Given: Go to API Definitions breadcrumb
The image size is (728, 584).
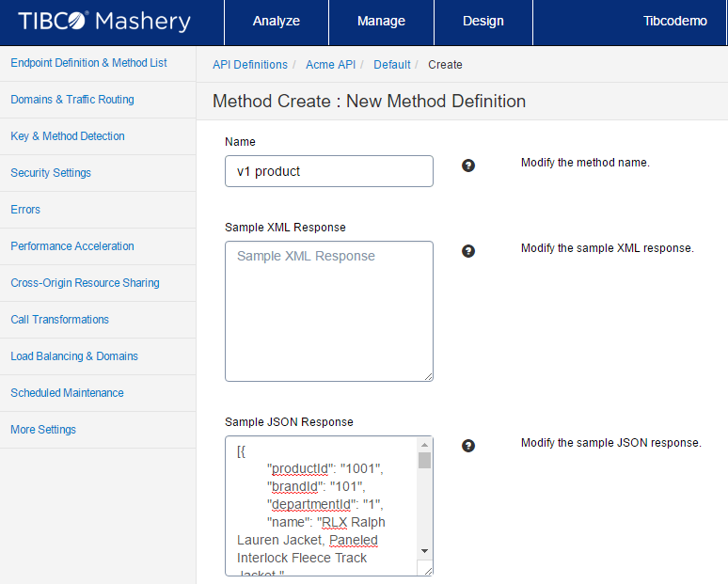Looking at the screenshot, I should 250,65.
